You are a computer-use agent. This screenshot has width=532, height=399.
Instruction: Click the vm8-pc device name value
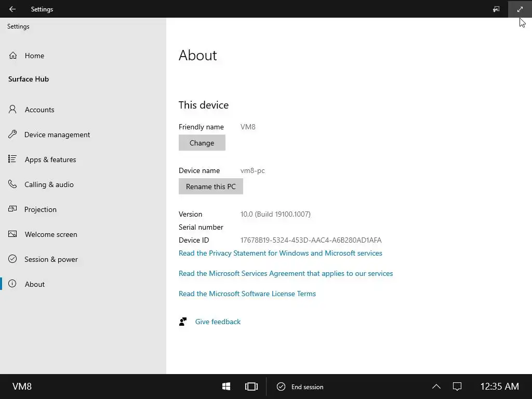coord(252,170)
